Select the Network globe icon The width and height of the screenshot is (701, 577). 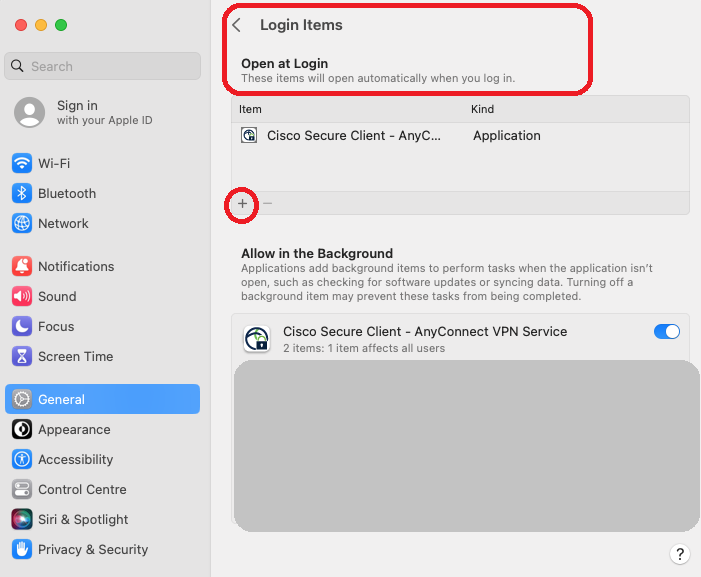pos(21,223)
